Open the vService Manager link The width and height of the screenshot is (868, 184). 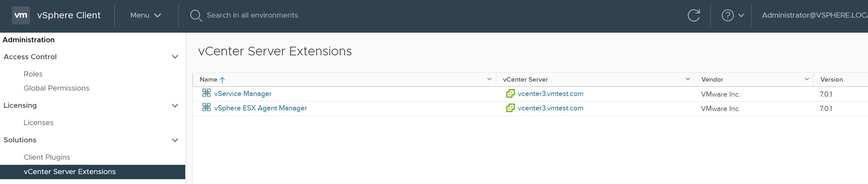tap(243, 94)
